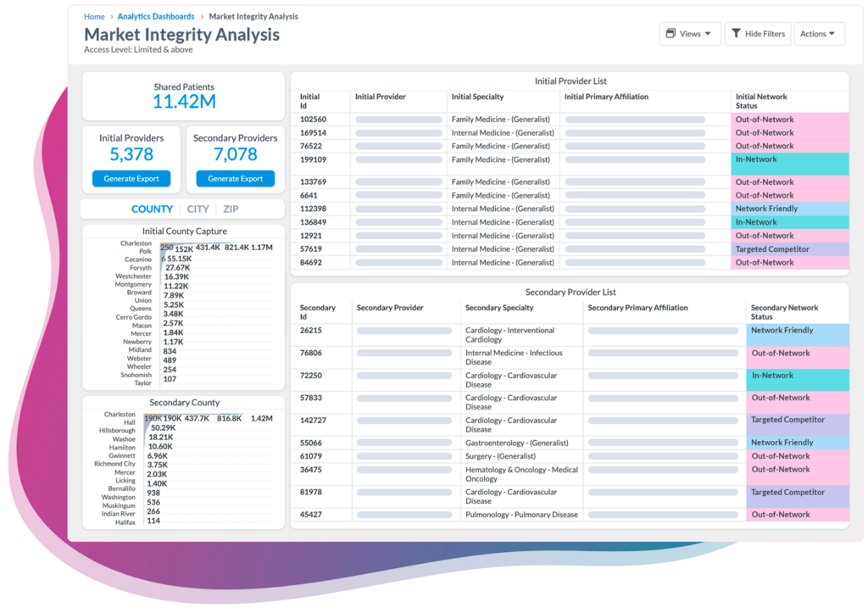Navigate to Home via breadcrumb
Image resolution: width=868 pixels, height=608 pixels.
coord(93,16)
